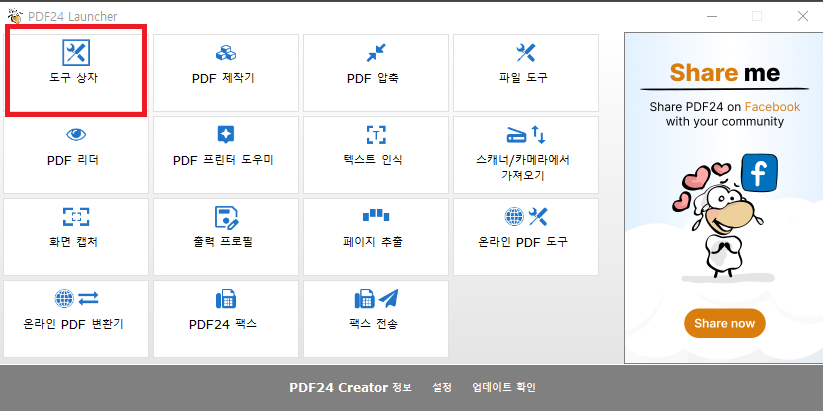
Task: Click the Facebook logo in the ad
Action: click(x=759, y=172)
